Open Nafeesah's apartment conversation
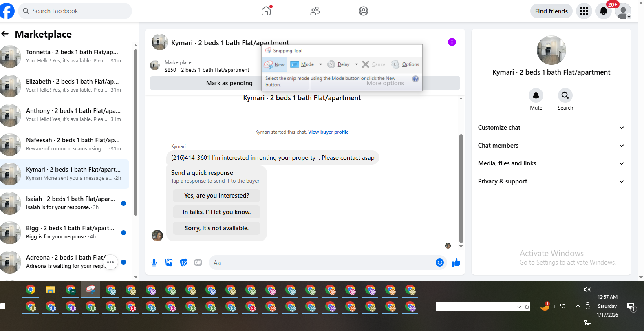 64,144
